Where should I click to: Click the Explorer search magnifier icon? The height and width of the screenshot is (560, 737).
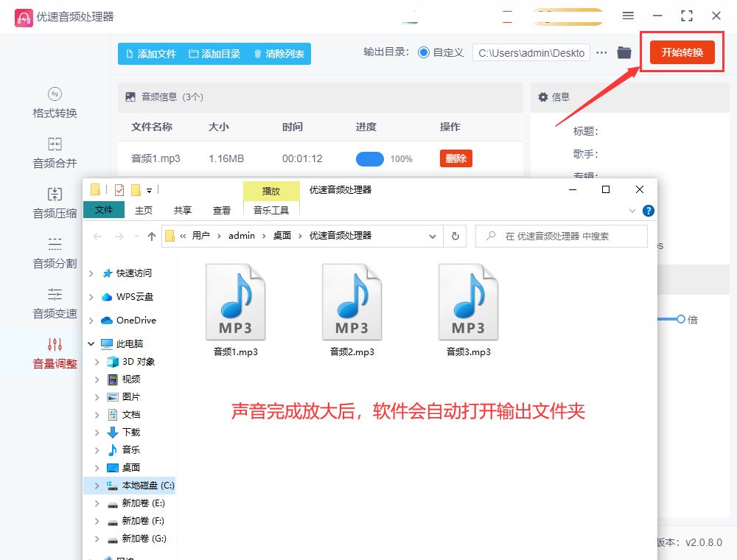click(x=491, y=235)
